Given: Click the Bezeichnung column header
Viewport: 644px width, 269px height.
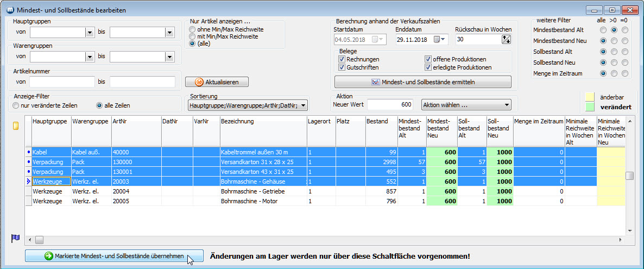Looking at the screenshot, I should 262,122.
